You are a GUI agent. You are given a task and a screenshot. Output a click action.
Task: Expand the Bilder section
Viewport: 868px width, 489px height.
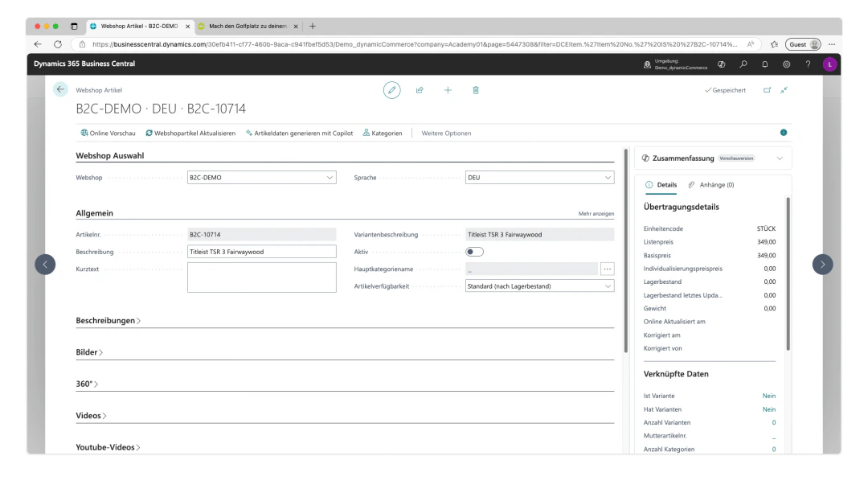pyautogui.click(x=89, y=352)
